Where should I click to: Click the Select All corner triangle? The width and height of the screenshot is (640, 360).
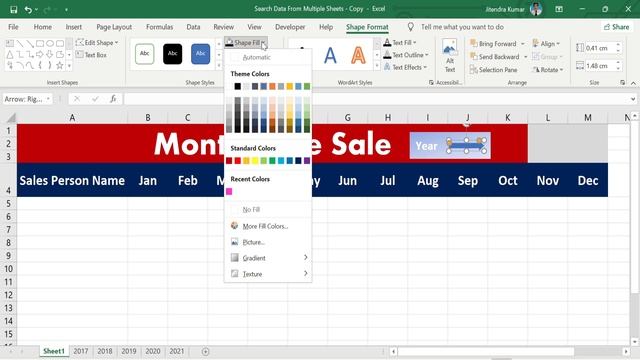[x=11, y=118]
